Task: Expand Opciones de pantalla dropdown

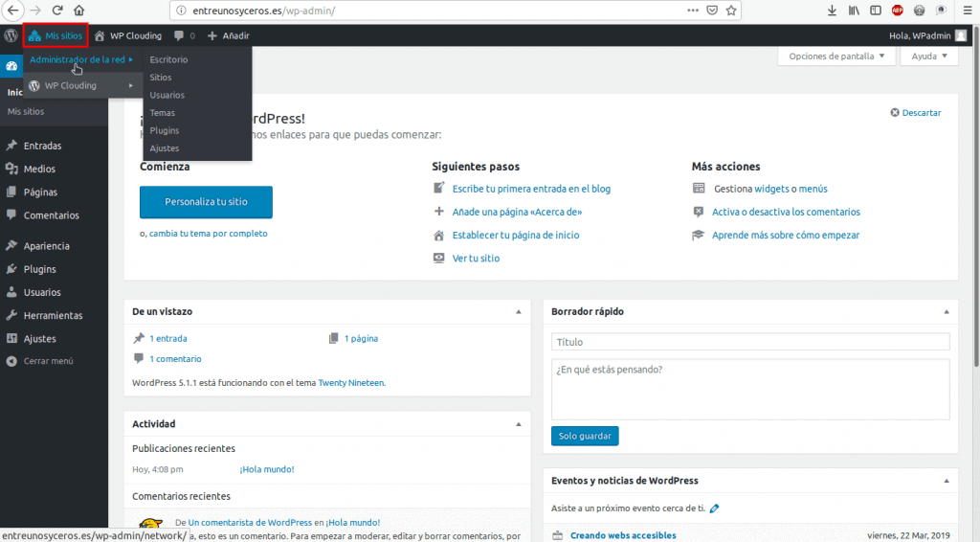Action: [x=836, y=56]
